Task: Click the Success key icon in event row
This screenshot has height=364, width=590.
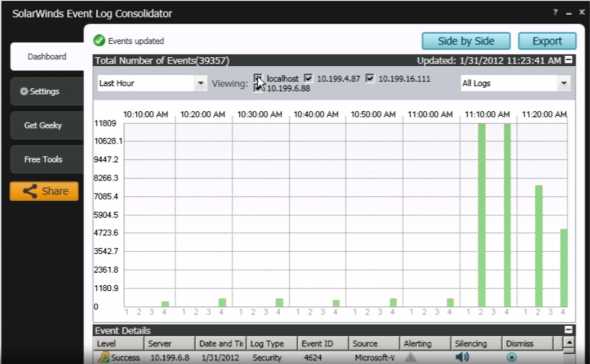Action: click(x=103, y=358)
